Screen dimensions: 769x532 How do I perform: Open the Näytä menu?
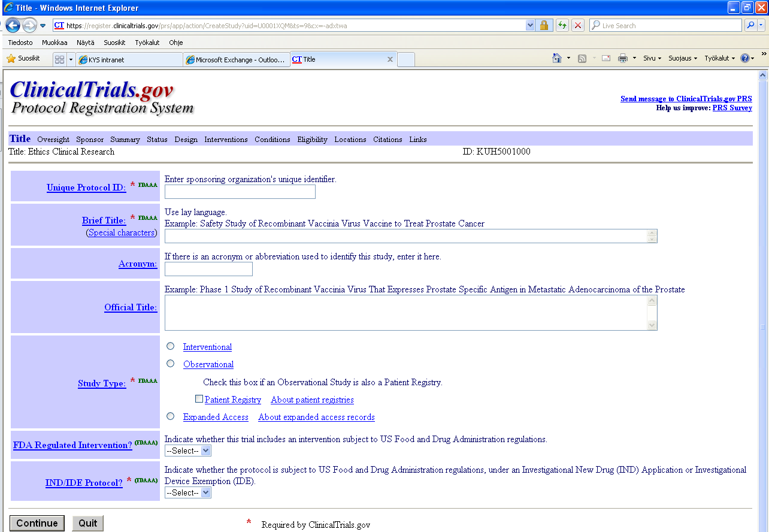[x=86, y=43]
